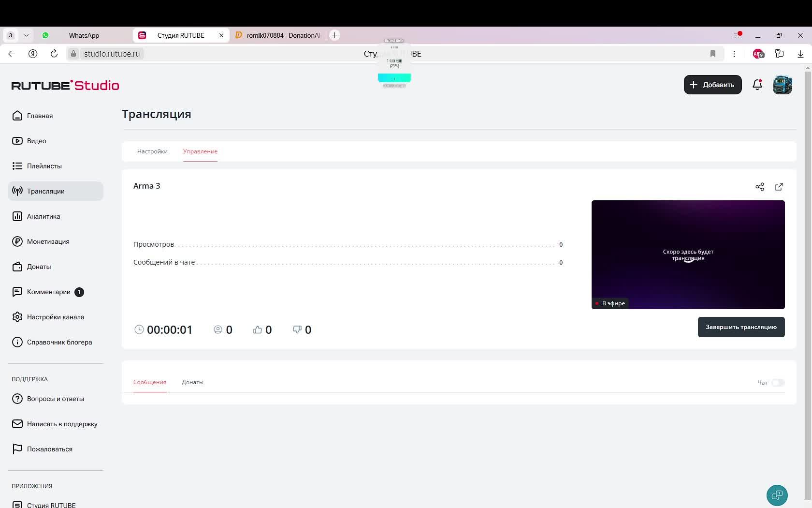Open notifications bell

tap(757, 85)
